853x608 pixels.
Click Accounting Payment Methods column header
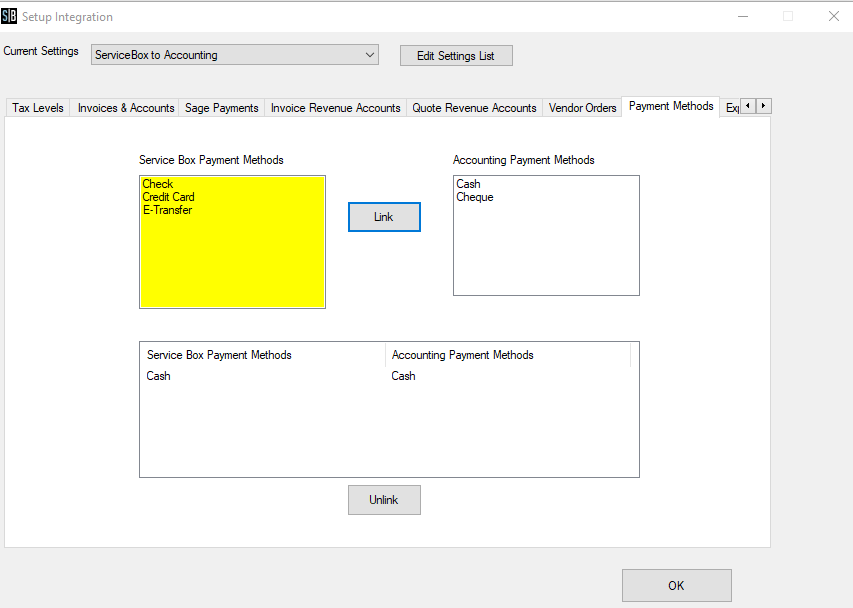(x=508, y=355)
